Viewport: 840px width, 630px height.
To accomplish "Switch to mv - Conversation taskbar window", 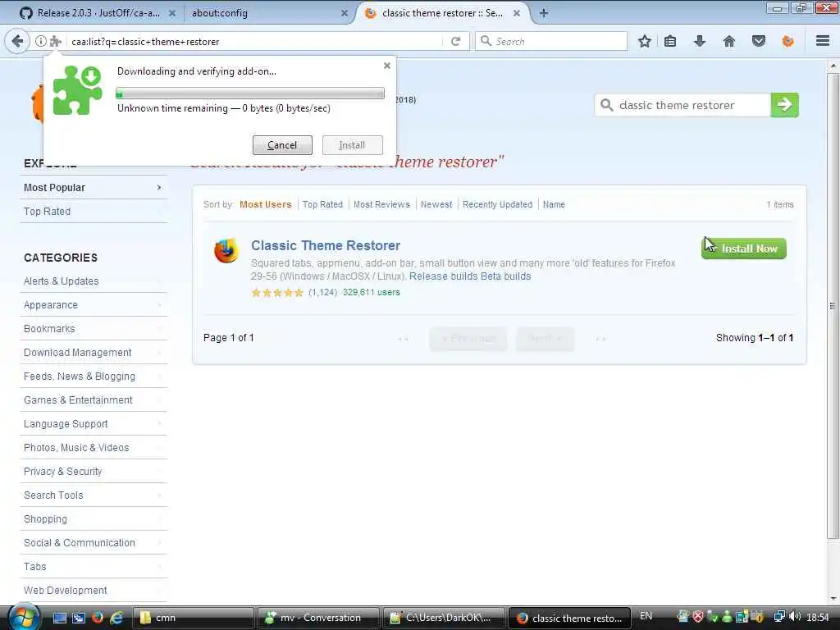I will [x=319, y=618].
